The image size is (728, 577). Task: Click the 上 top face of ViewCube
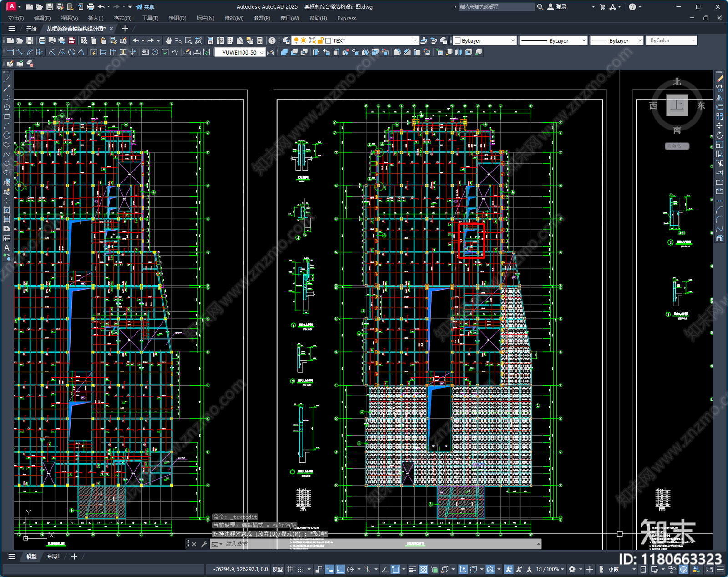coord(677,105)
